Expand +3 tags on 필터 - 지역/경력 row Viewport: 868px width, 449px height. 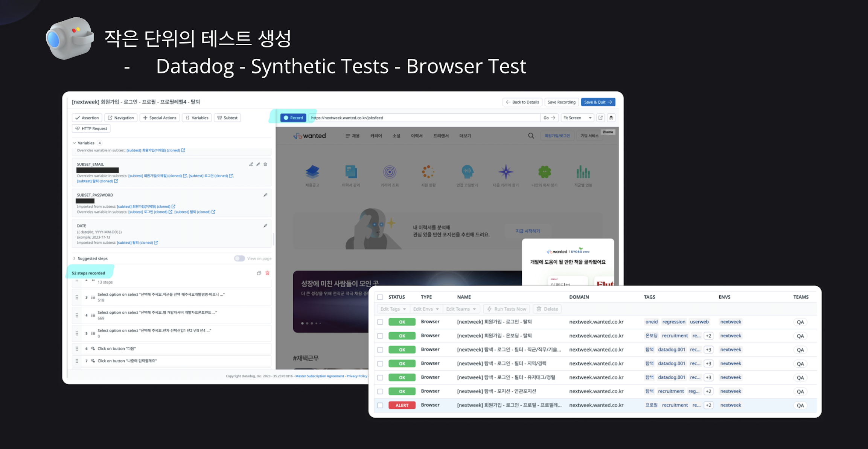[x=708, y=364]
